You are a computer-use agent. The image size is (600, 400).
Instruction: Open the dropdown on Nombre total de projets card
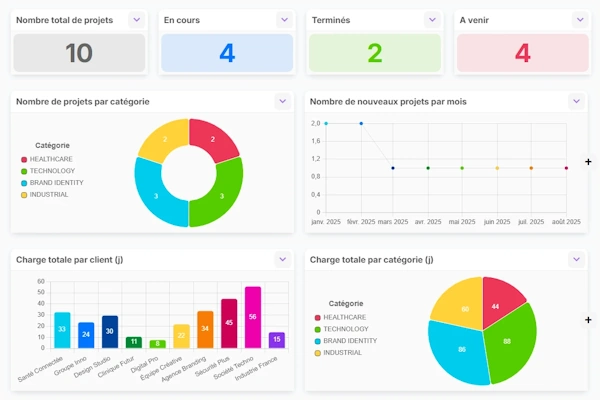(x=137, y=20)
